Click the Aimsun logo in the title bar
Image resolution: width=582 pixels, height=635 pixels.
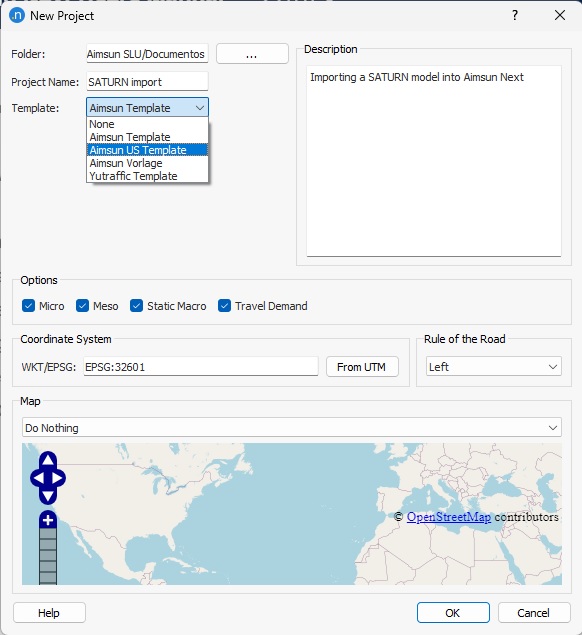pos(17,15)
